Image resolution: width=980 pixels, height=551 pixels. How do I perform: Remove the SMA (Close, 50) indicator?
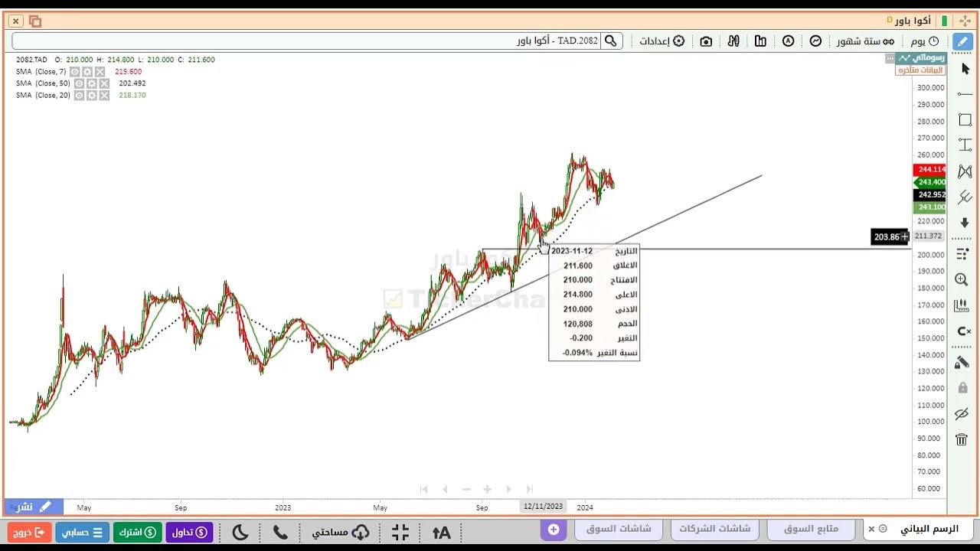click(104, 83)
